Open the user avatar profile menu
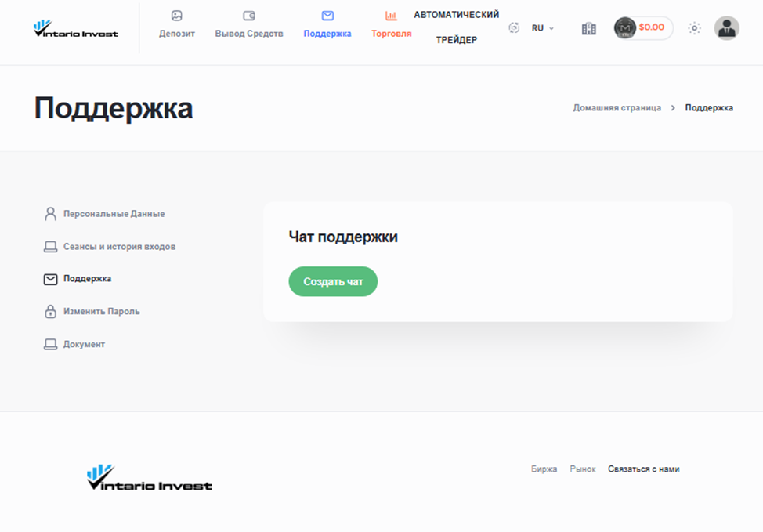The width and height of the screenshot is (763, 532). click(726, 27)
